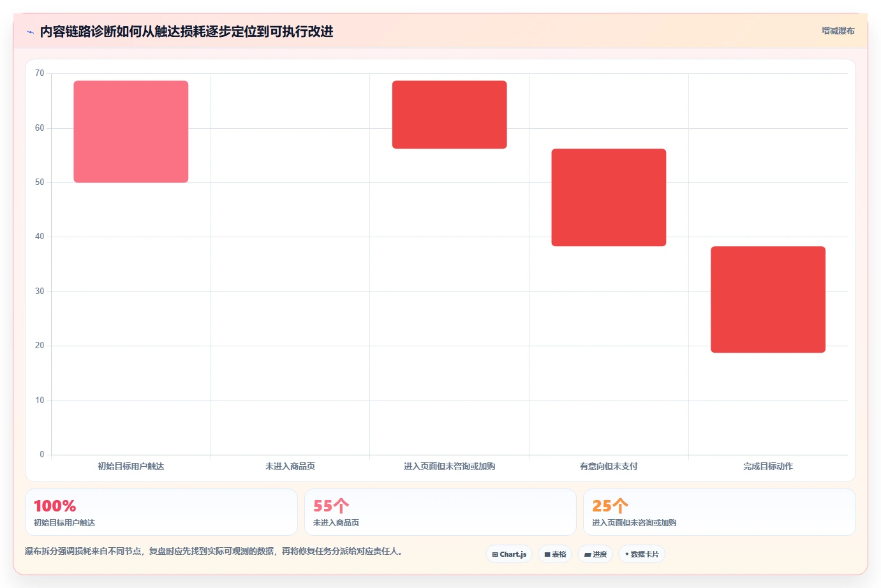
Task: Click the 有意向但未支付 axis label
Action: pos(609,466)
